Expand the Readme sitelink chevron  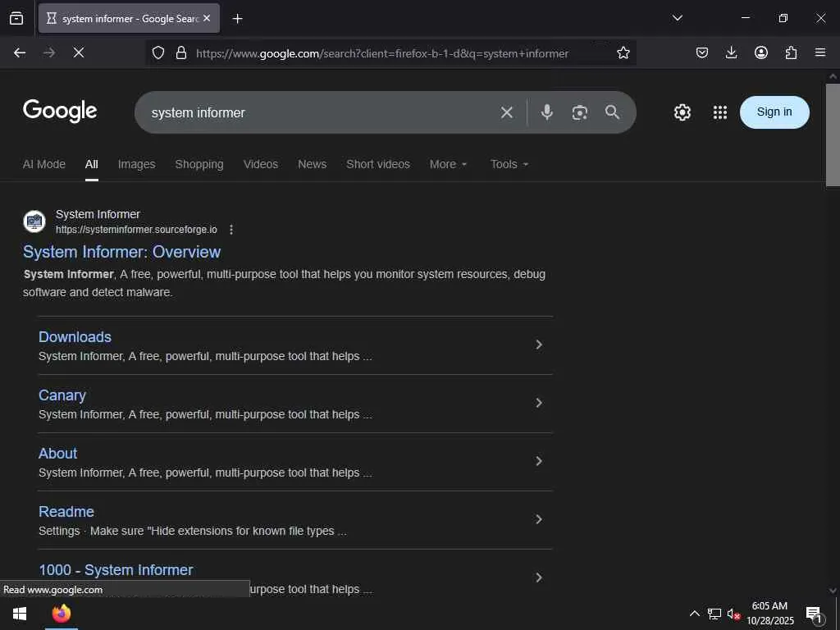point(539,519)
